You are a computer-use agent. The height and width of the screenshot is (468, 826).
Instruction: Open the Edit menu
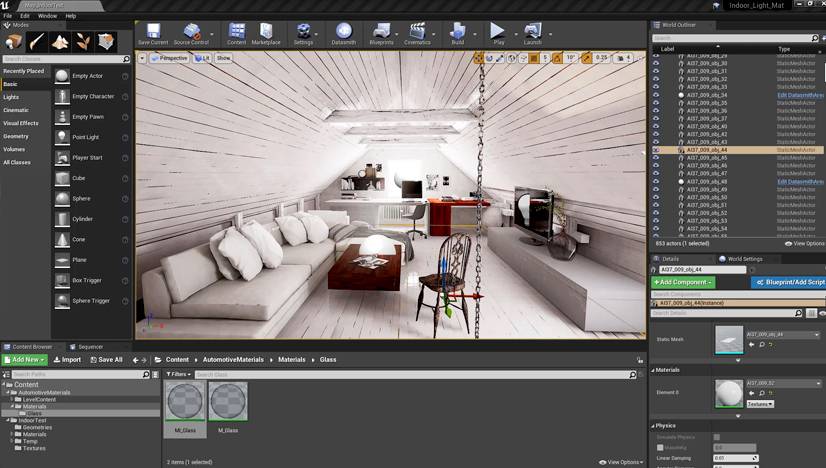tap(25, 16)
